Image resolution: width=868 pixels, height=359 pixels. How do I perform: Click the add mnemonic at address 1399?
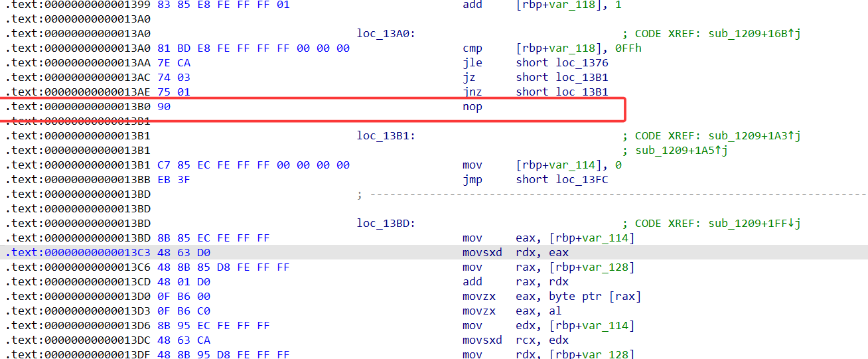tap(472, 5)
